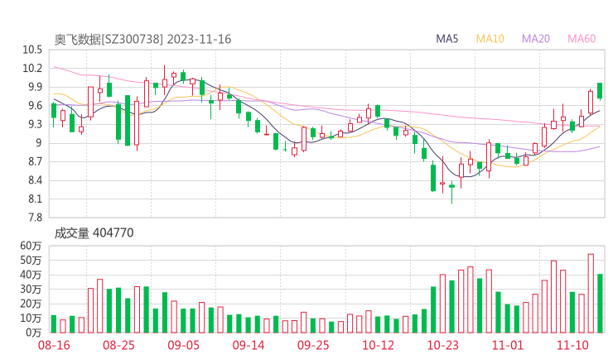Screen dimensions: 613x364
Task: Click the 11-10 date axis label
Action: point(572,345)
